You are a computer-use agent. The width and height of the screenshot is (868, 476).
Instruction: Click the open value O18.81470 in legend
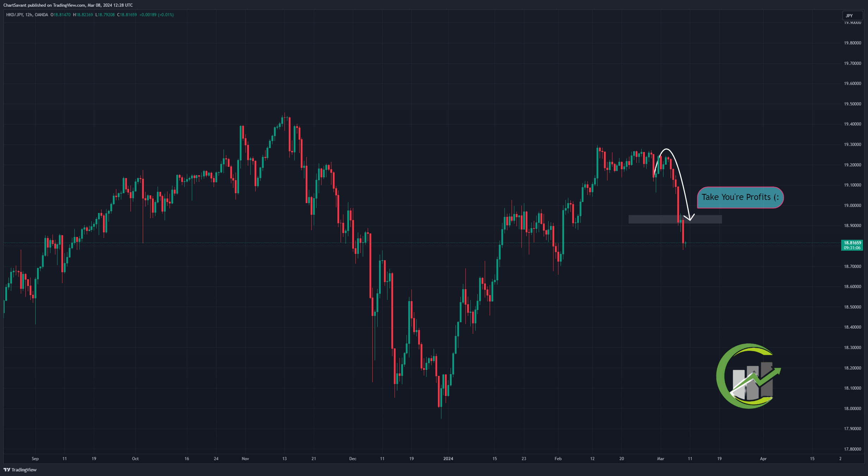tap(61, 15)
